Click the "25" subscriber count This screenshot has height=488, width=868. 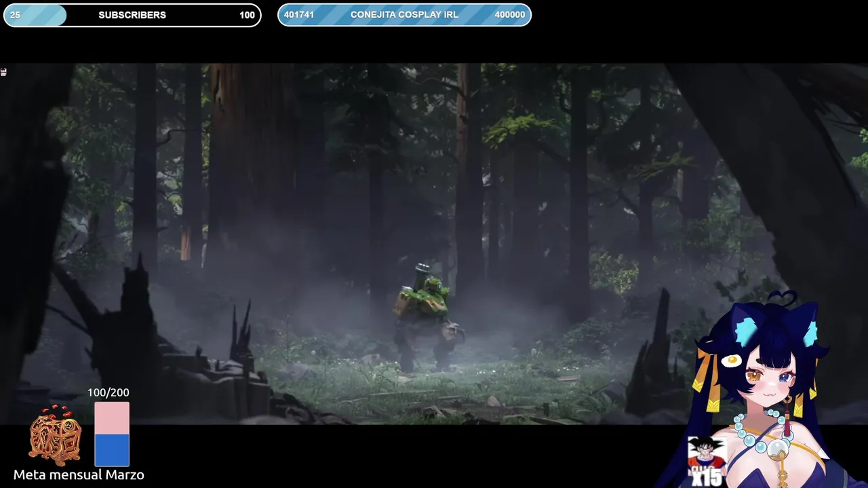pyautogui.click(x=15, y=15)
